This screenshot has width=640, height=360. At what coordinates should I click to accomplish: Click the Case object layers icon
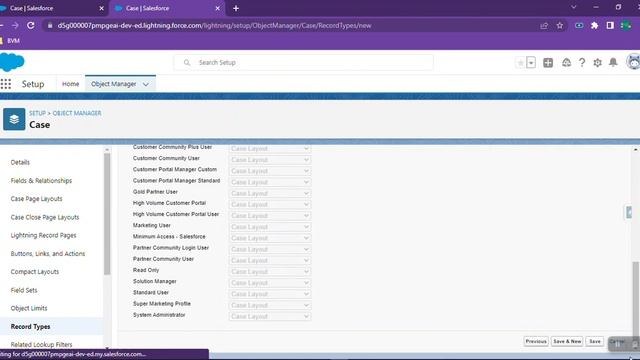14,119
